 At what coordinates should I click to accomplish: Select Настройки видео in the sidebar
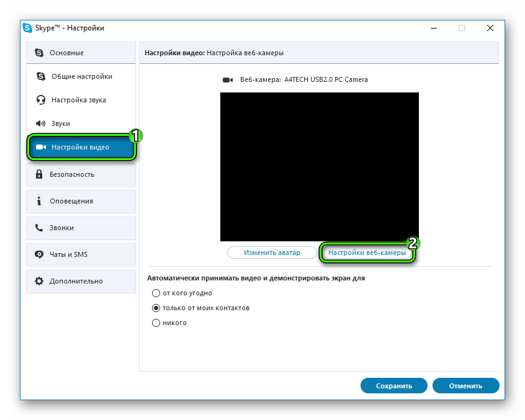[x=81, y=147]
